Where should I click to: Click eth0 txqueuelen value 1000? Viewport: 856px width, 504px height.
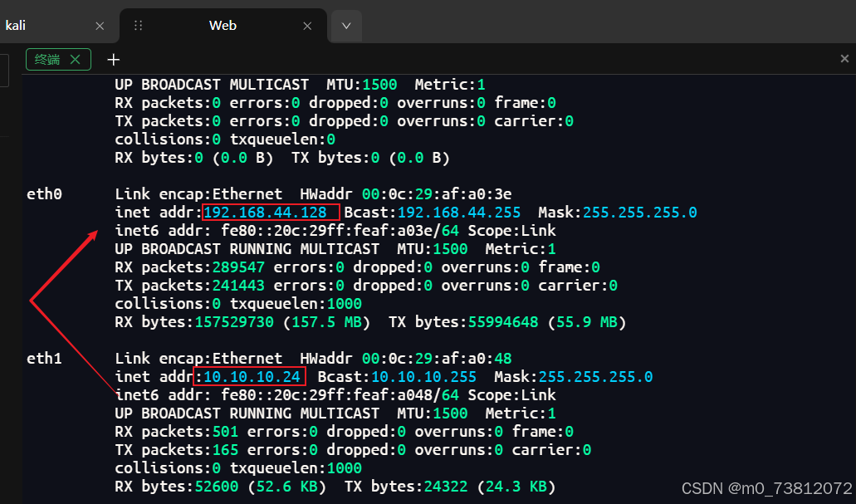tap(345, 304)
